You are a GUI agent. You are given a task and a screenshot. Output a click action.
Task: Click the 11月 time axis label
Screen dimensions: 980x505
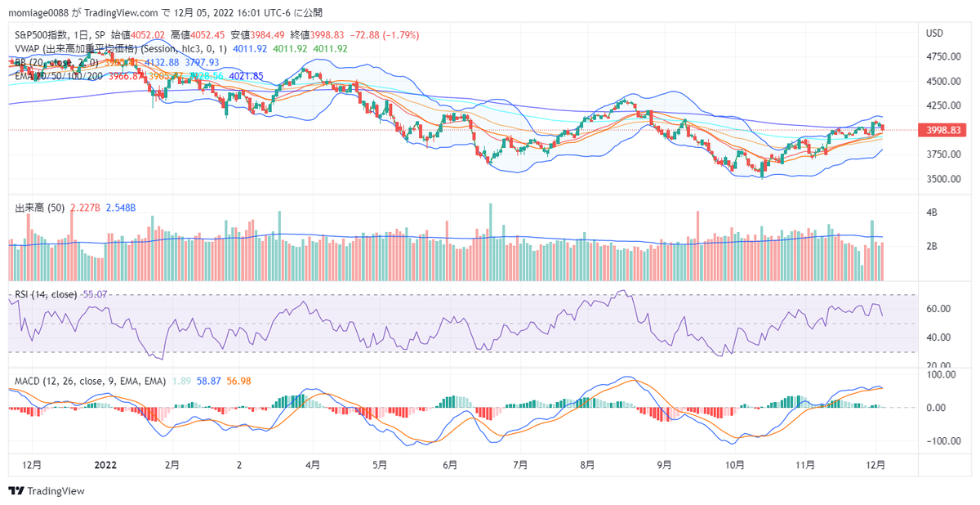(x=805, y=465)
